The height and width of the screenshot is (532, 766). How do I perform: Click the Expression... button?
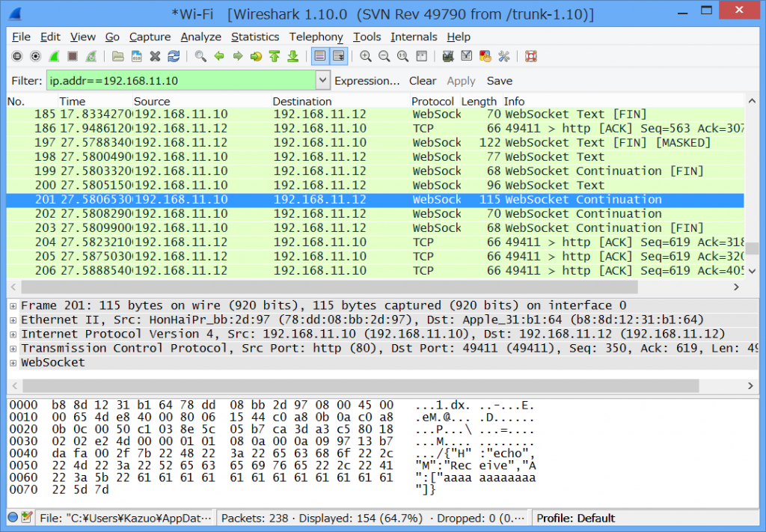click(x=367, y=81)
